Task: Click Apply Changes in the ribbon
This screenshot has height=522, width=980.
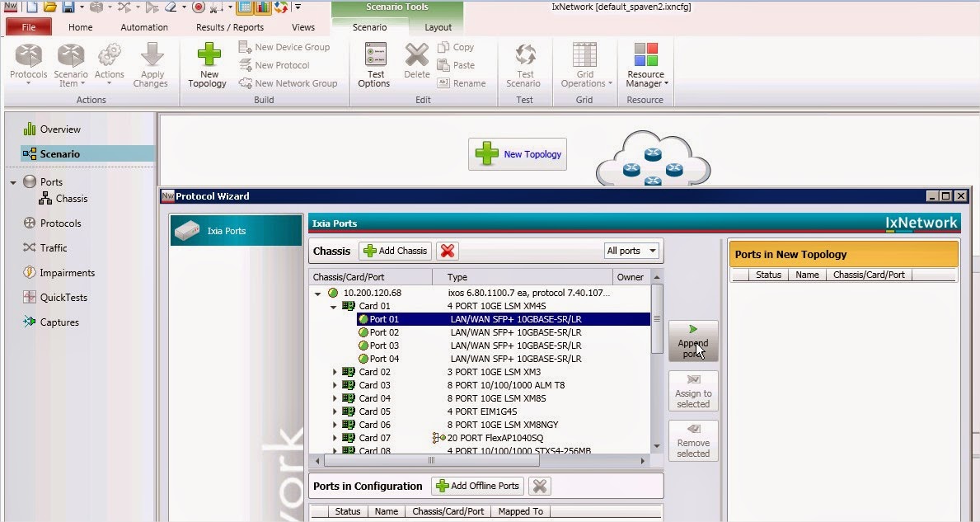Action: (x=152, y=66)
